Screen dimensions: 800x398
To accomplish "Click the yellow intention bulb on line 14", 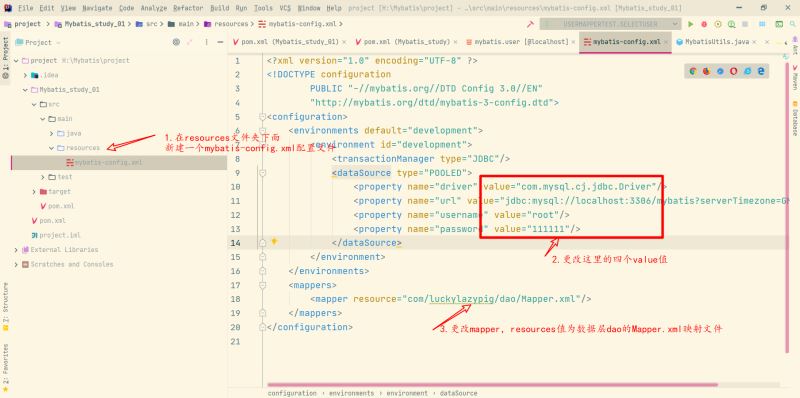I will (274, 241).
